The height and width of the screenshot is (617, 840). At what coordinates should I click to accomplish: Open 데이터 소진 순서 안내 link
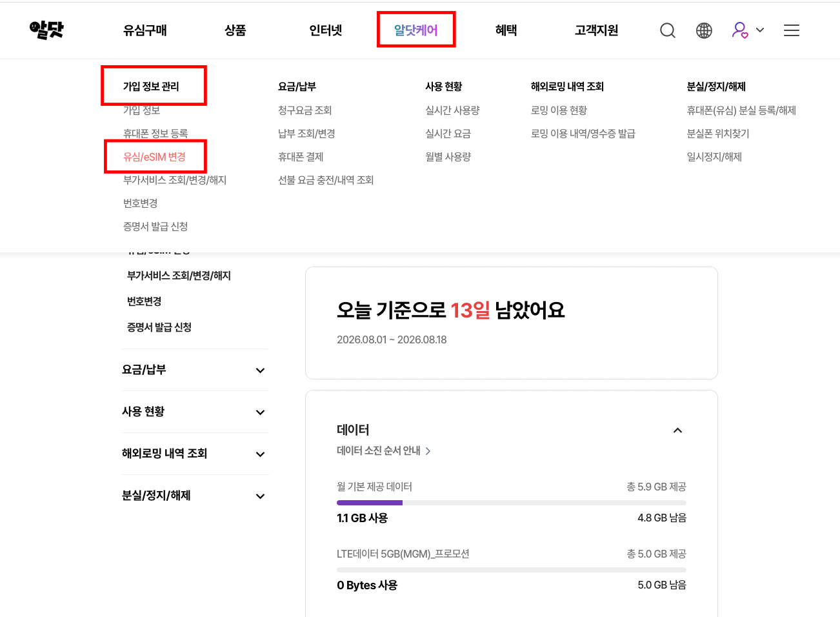click(x=384, y=450)
